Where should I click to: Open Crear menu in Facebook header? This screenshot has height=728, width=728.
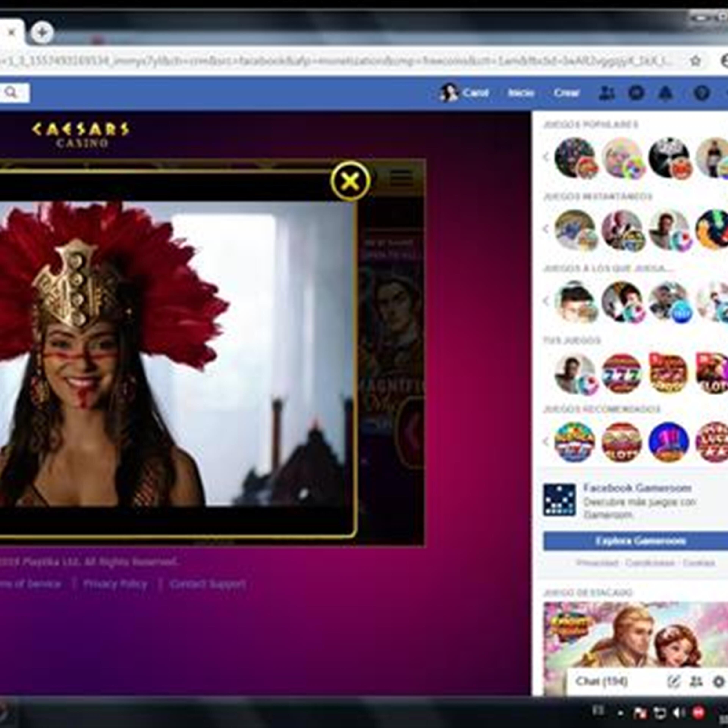[566, 93]
